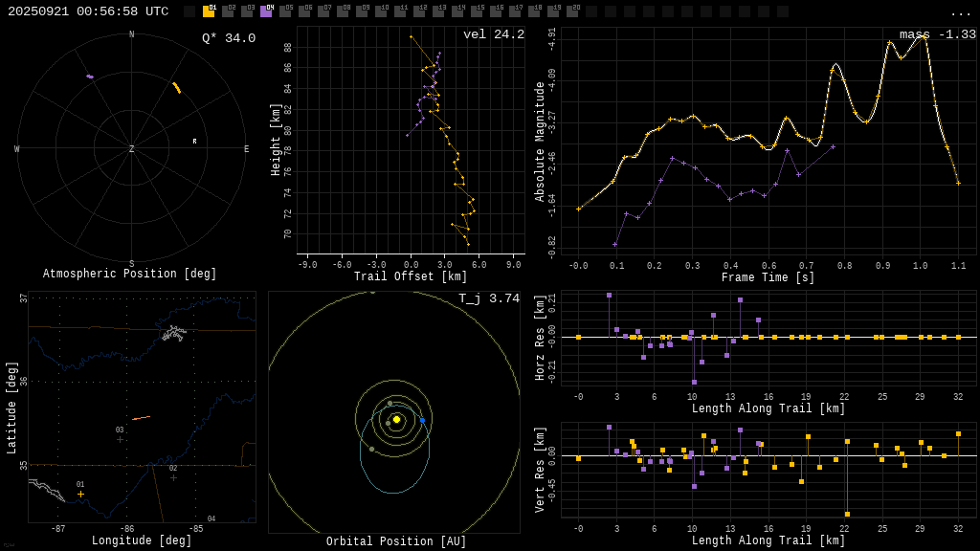
Task: Click the blue Earth dot in orbit plot
Action: pyautogui.click(x=422, y=420)
